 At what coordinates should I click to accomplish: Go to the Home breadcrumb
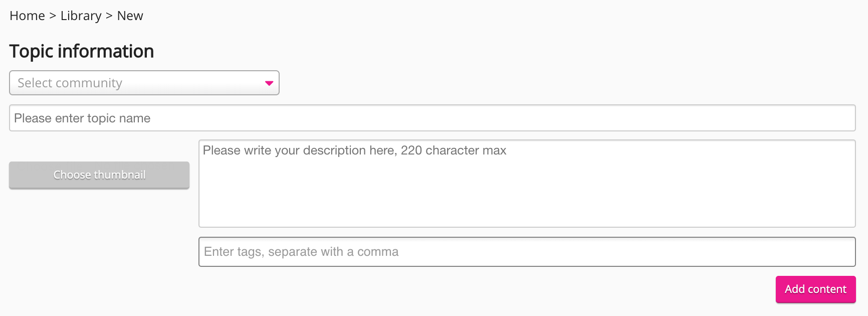27,16
